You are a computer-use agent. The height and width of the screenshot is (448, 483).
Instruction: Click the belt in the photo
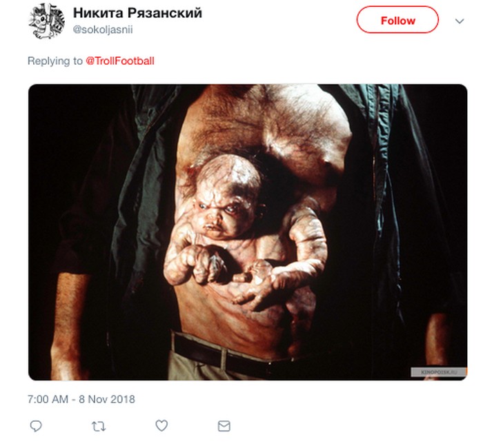point(228,353)
